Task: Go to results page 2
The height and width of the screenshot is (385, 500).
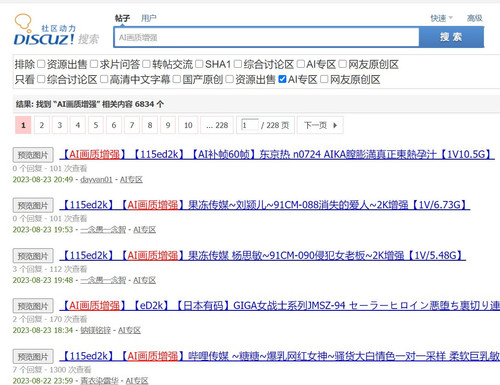Action: coord(42,125)
